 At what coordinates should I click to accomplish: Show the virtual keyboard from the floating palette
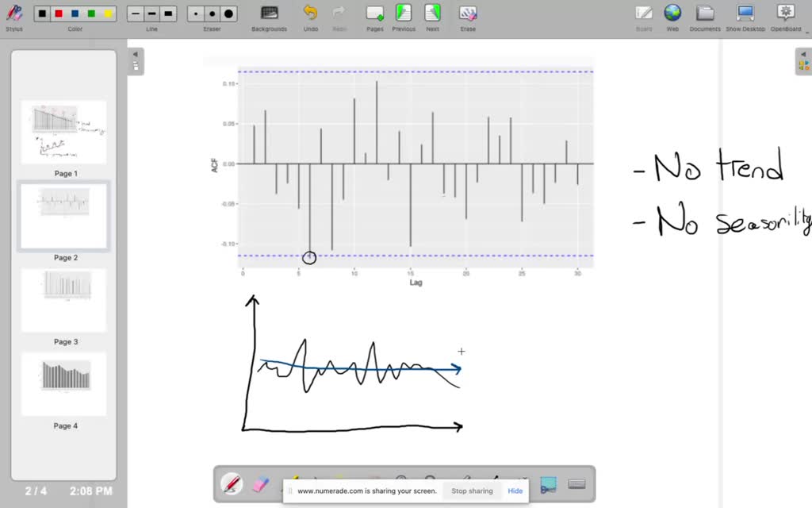coord(576,483)
